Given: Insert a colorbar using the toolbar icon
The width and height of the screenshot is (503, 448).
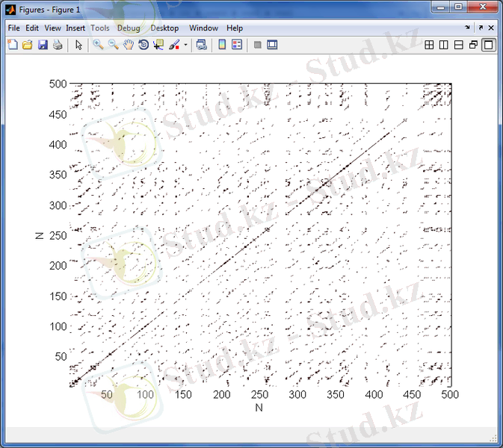Looking at the screenshot, I should click(222, 45).
